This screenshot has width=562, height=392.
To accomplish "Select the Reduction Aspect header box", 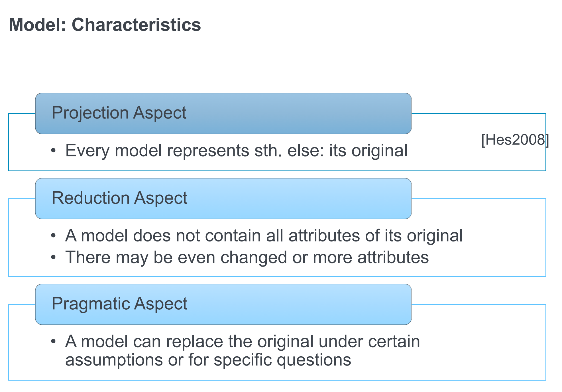I will 223,198.
